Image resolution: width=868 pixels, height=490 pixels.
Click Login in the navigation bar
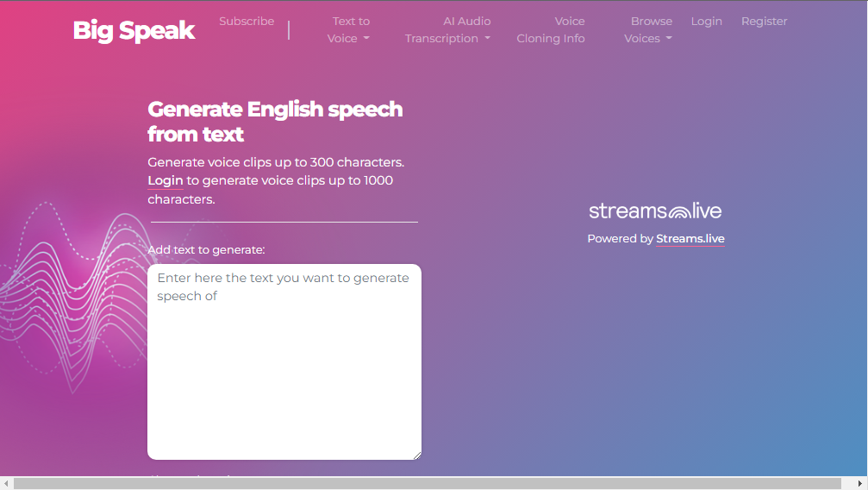tap(706, 21)
